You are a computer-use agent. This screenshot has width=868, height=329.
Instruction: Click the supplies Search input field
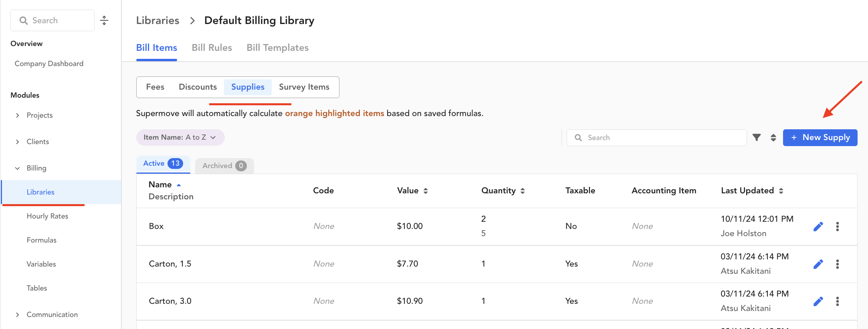656,138
